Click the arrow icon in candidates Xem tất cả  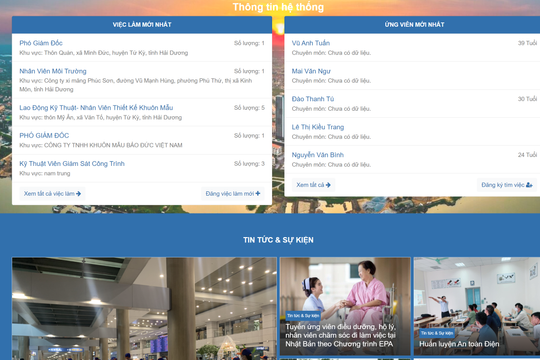pos(328,185)
